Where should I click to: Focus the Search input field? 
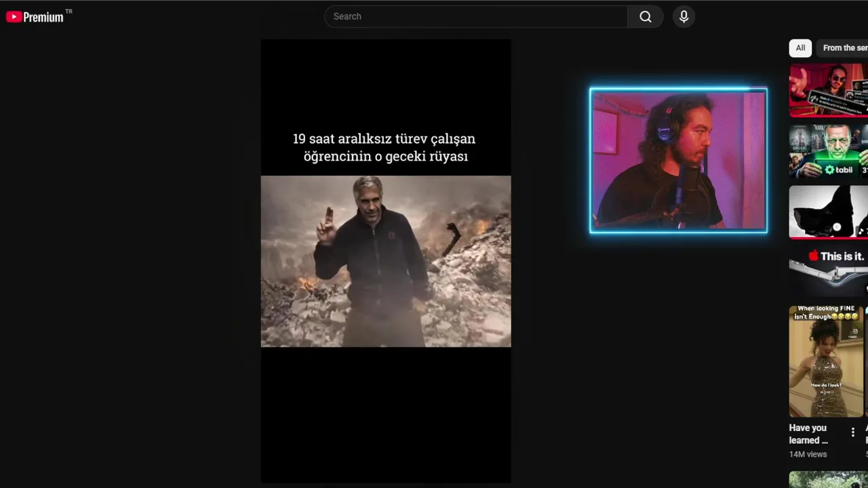[x=476, y=16]
